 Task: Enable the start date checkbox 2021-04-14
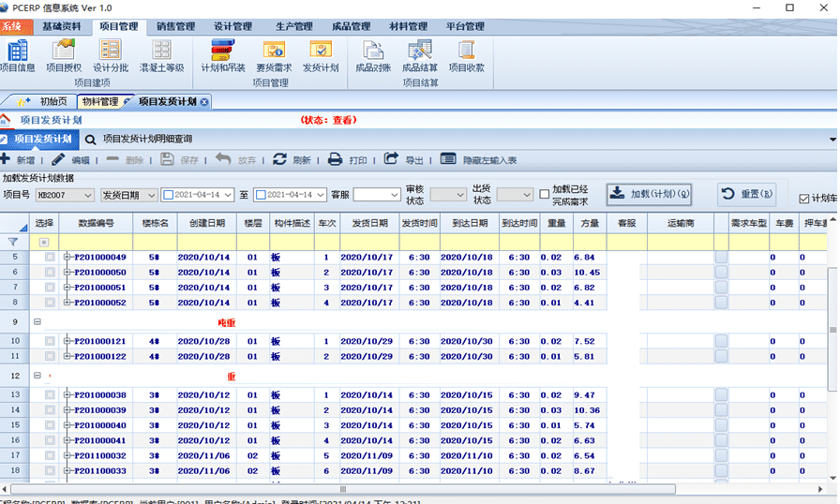coord(168,195)
